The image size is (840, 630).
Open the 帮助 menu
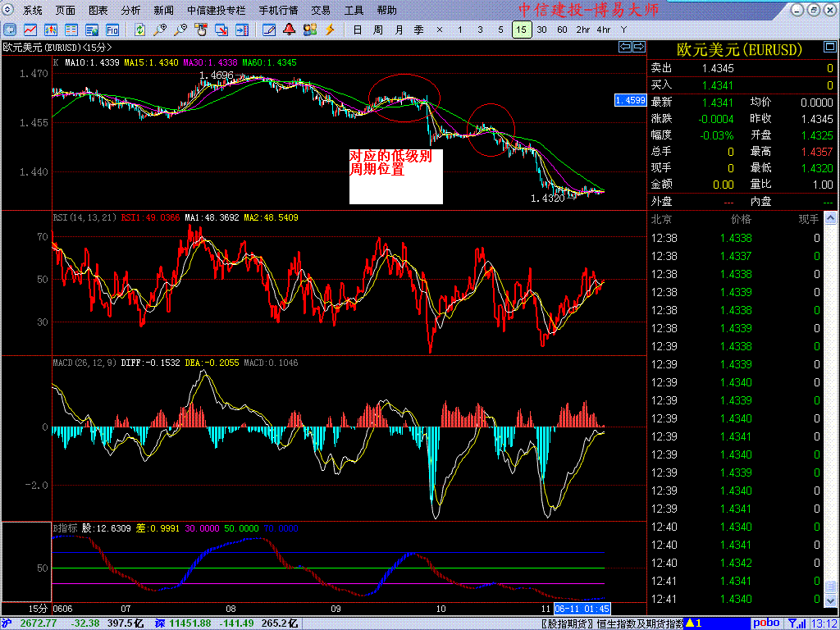pos(387,10)
